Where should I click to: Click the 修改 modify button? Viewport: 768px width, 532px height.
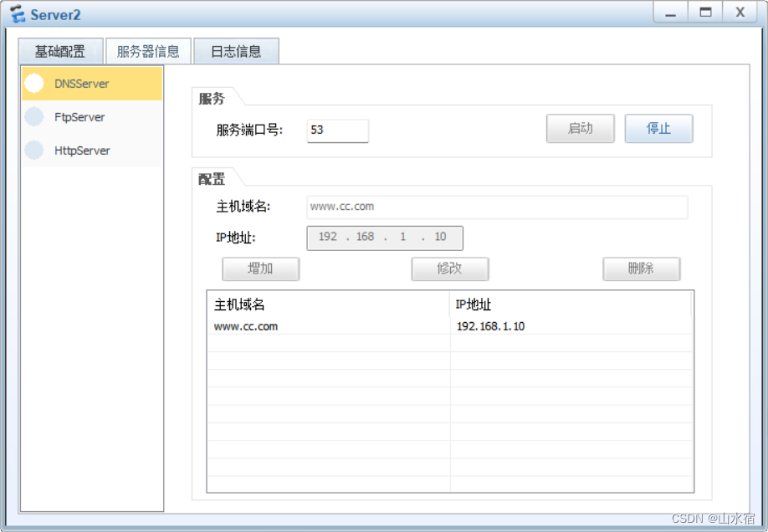(x=450, y=269)
